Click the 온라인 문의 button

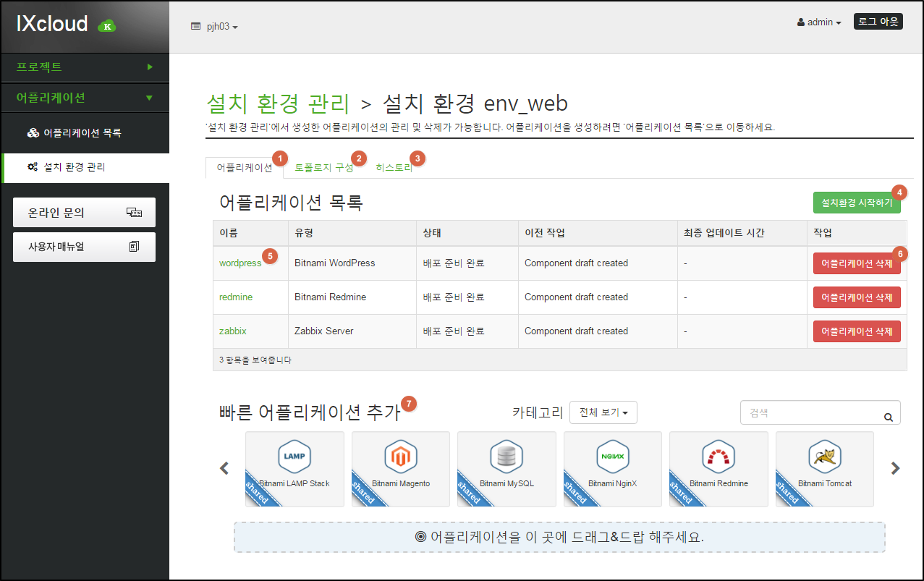tap(84, 213)
